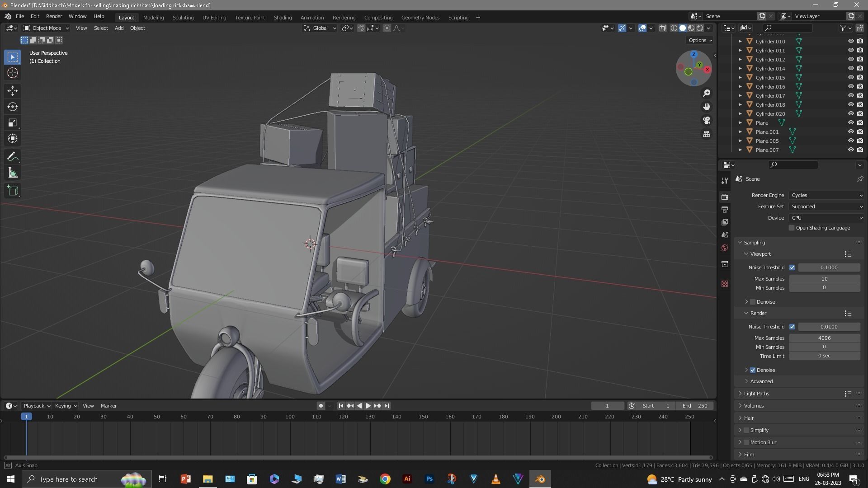Select the Measure tool
The width and height of the screenshot is (868, 488).
pyautogui.click(x=13, y=173)
